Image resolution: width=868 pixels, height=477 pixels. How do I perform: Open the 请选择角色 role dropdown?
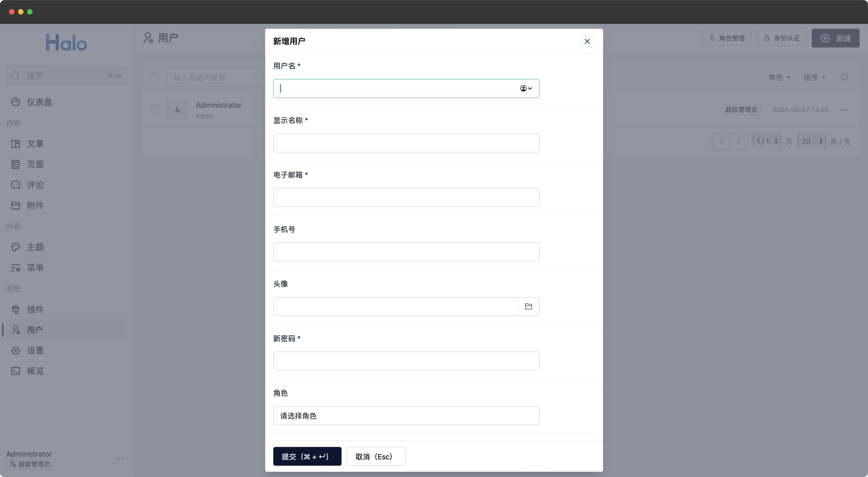[406, 416]
